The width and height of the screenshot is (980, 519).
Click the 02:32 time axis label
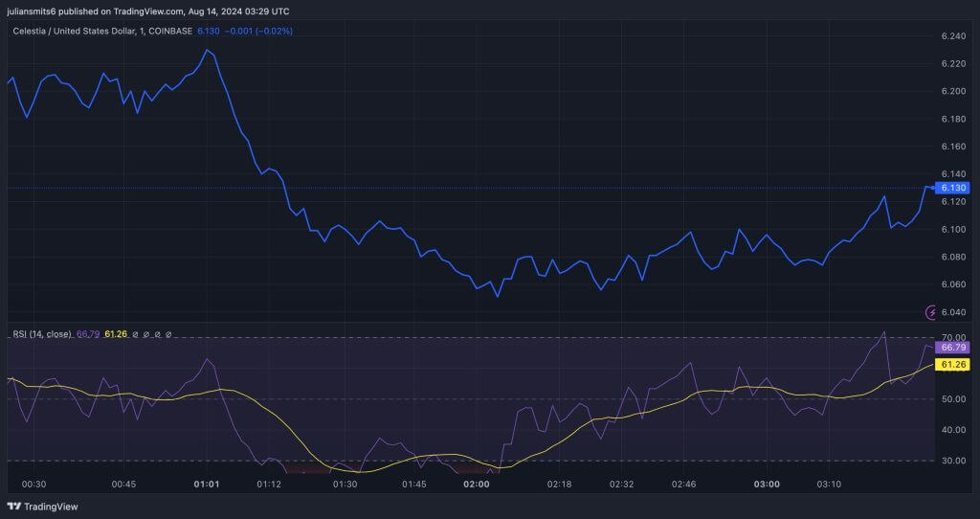(x=622, y=485)
